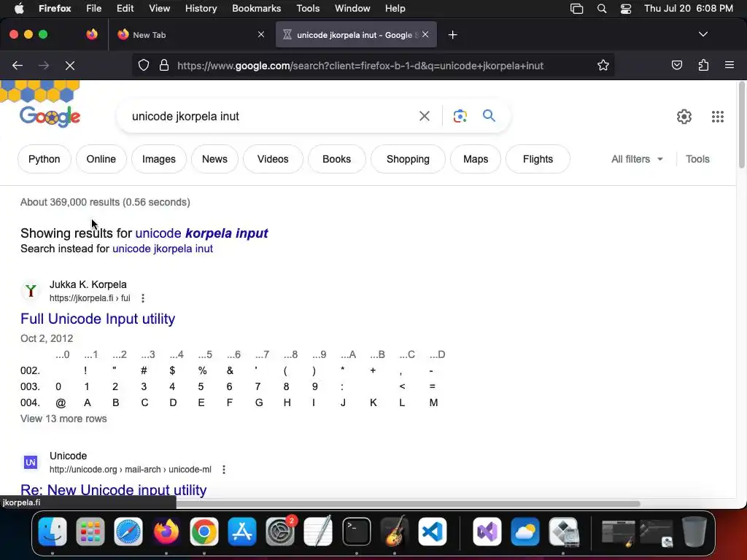Screen dimensions: 747x560
Task: Filter results by Python chip
Action: tap(44, 159)
